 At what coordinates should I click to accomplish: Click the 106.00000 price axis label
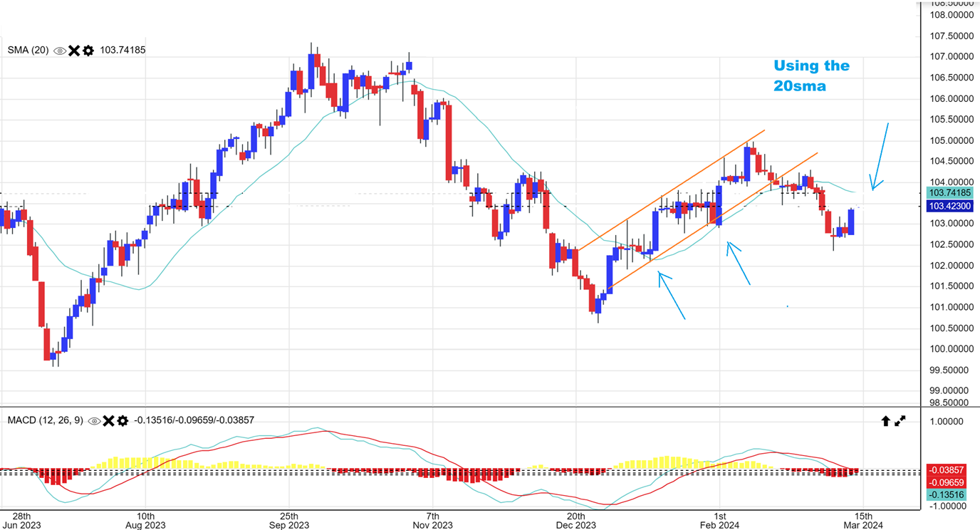tap(953, 98)
